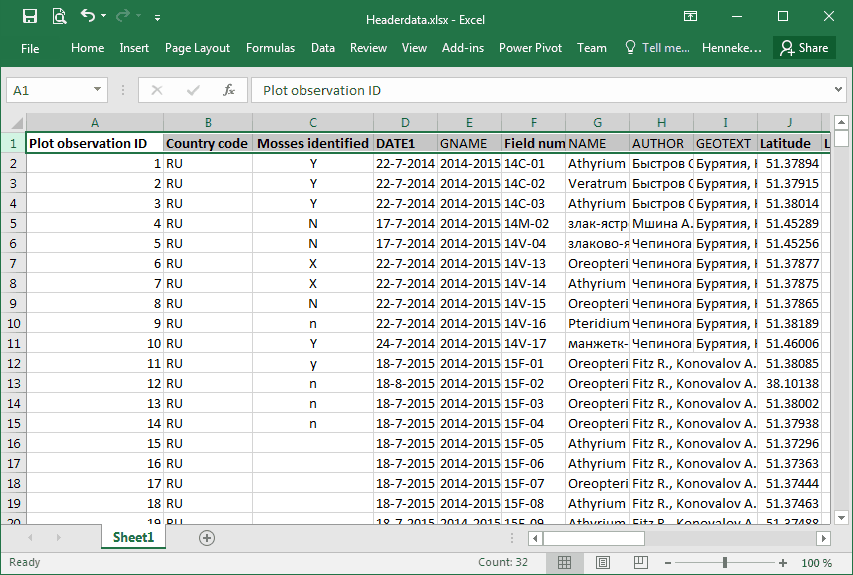Open the Undo history dropdown arrow
The height and width of the screenshot is (575, 853).
pos(105,17)
